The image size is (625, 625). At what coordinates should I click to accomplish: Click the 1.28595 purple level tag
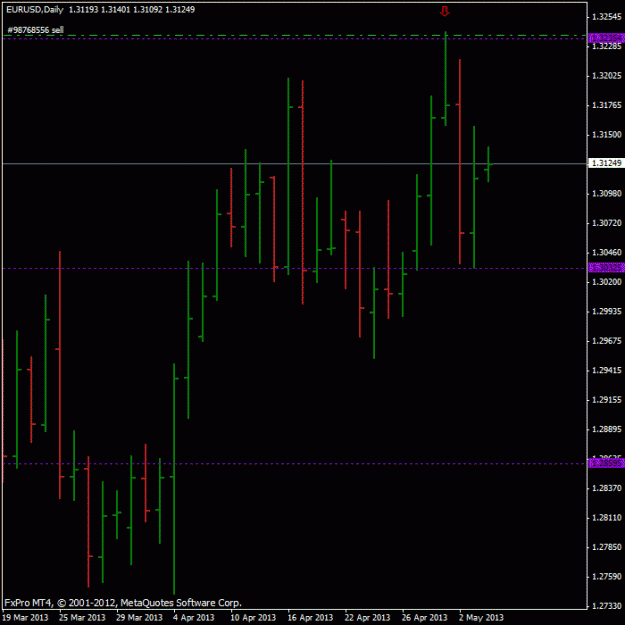point(606,464)
